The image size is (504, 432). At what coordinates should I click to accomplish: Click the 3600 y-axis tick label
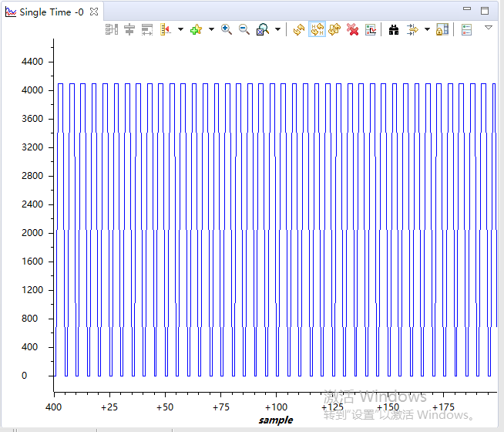tap(32, 119)
